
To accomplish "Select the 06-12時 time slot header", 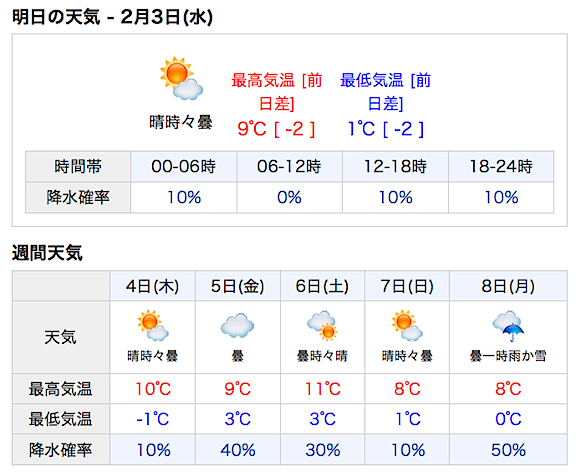I will click(289, 166).
